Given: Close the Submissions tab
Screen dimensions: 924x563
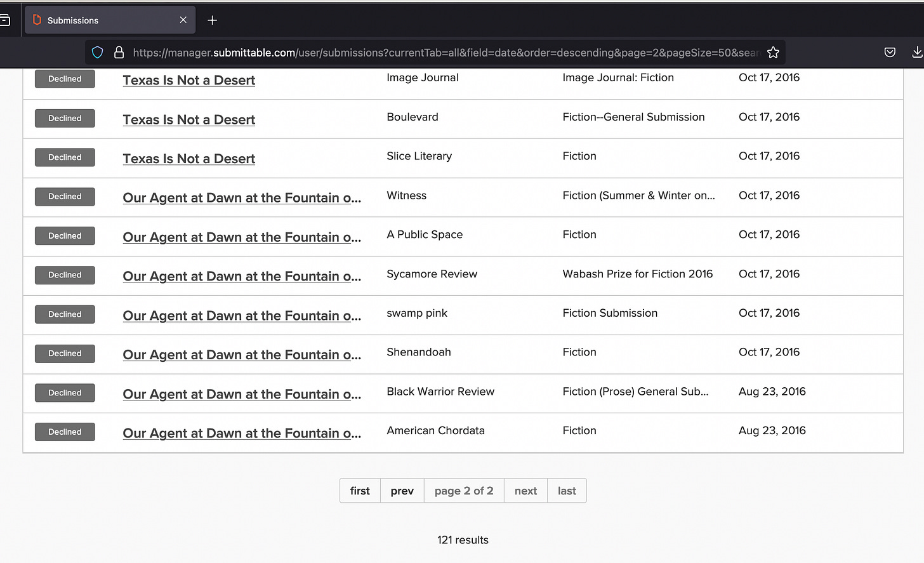Looking at the screenshot, I should 183,20.
